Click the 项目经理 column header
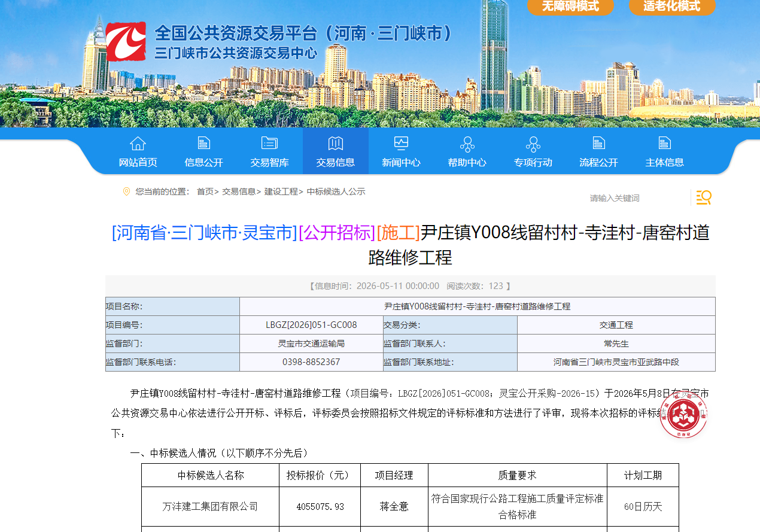The height and width of the screenshot is (532, 760). pos(394,475)
